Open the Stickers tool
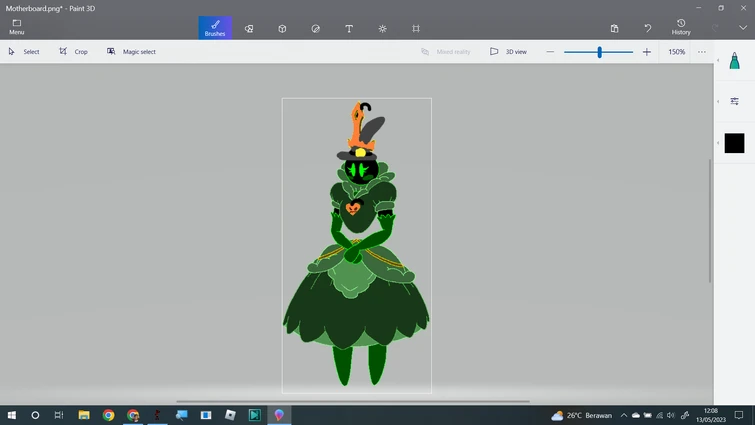Screen dimensions: 755x425 [x=316, y=29]
